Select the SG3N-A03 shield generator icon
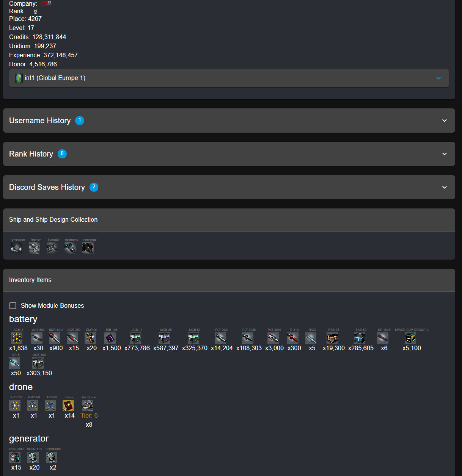Image resolution: width=462 pixels, height=476 pixels. (33, 457)
